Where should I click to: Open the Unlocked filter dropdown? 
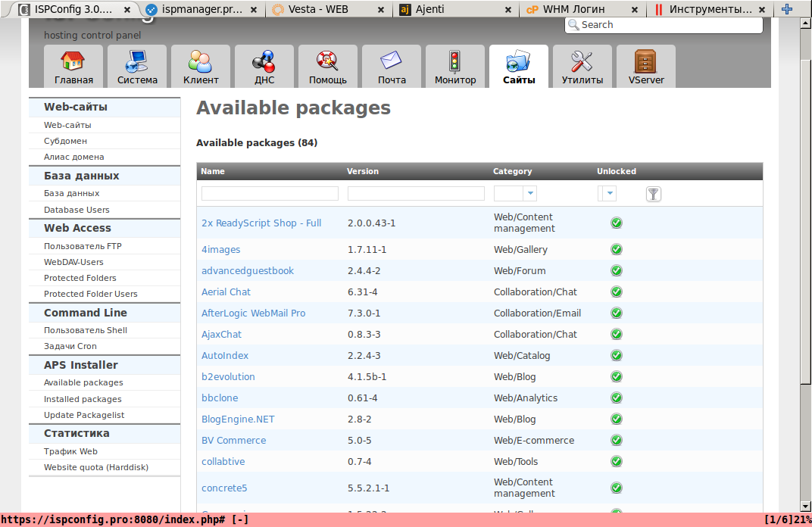tap(607, 193)
